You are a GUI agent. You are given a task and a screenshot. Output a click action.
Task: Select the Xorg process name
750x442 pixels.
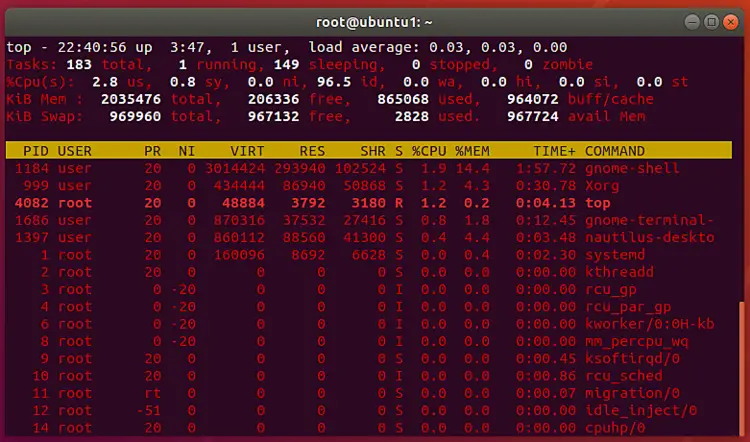coord(605,185)
